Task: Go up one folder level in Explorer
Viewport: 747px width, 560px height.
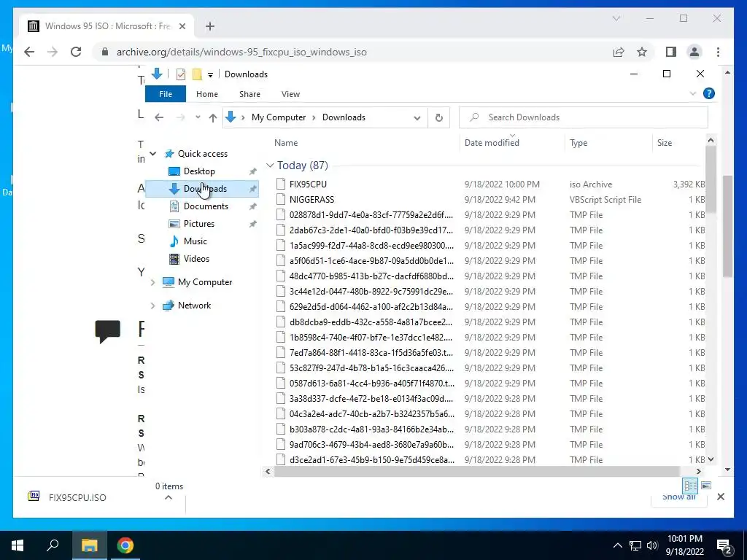Action: (x=213, y=117)
